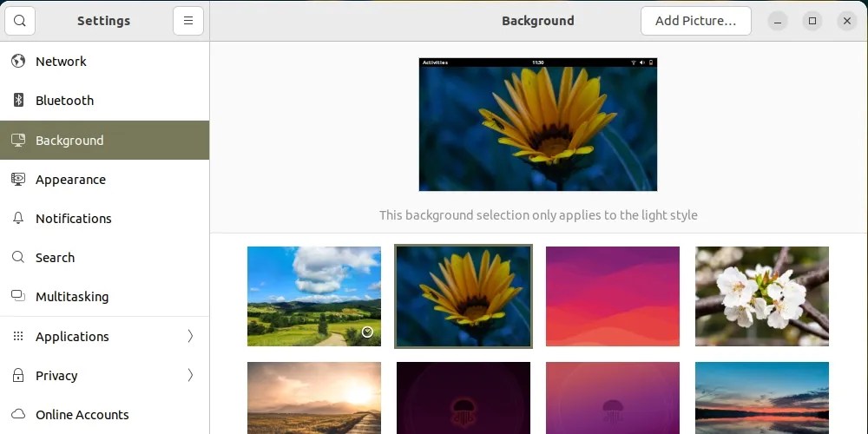Screen dimensions: 868x434
Task: Select the Background sidebar entry
Action: click(105, 140)
